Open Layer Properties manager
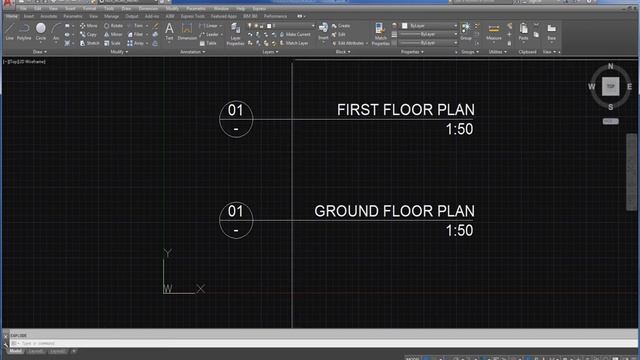Image resolution: width=640 pixels, height=360 pixels. pyautogui.click(x=235, y=34)
